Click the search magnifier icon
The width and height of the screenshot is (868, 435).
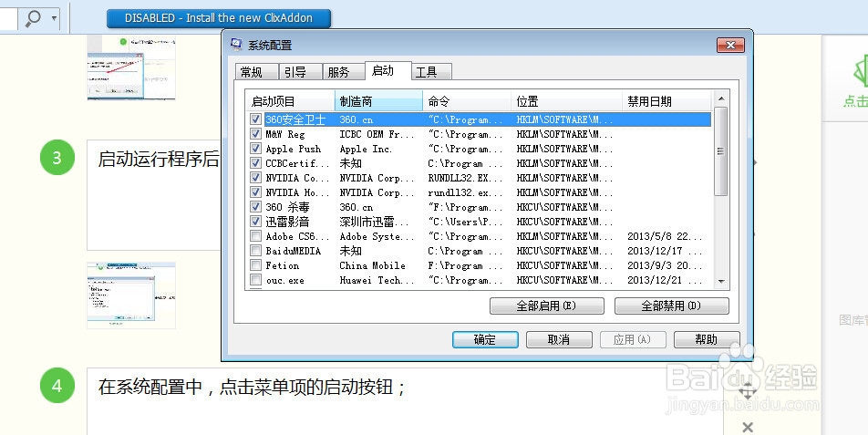(33, 18)
